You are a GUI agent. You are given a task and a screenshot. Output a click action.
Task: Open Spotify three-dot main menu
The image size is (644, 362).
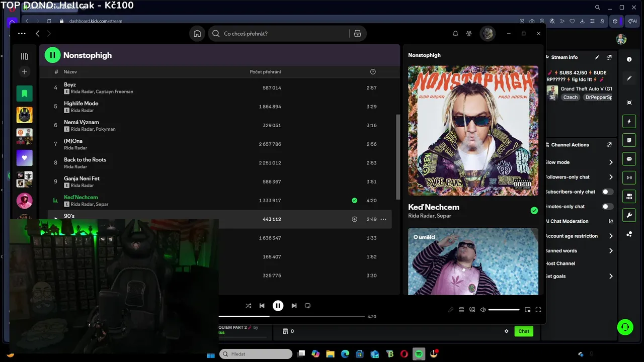22,34
